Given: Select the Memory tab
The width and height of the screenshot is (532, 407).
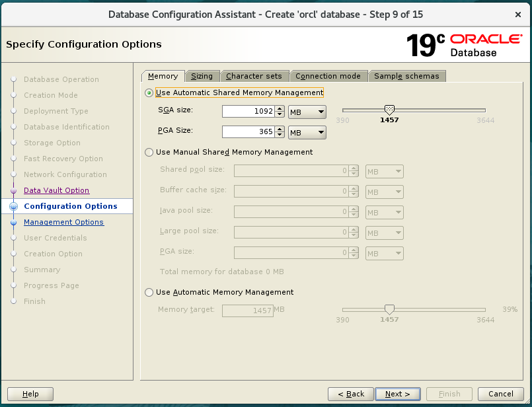Looking at the screenshot, I should tap(163, 77).
